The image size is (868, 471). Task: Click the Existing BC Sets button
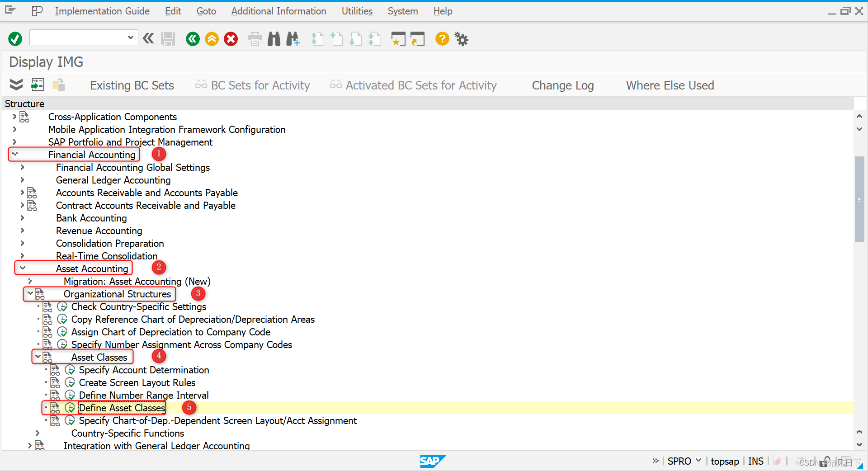pyautogui.click(x=132, y=85)
